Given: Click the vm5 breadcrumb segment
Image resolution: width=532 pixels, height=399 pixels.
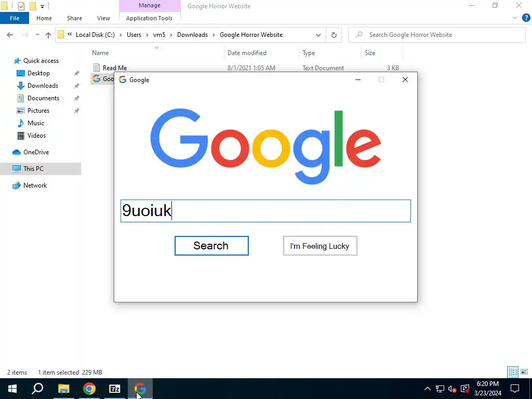Looking at the screenshot, I should (x=159, y=35).
